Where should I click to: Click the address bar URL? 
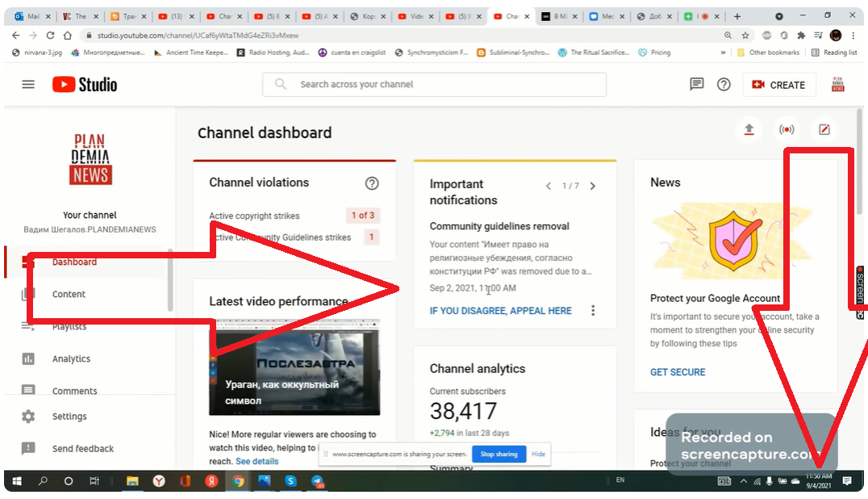[x=198, y=36]
